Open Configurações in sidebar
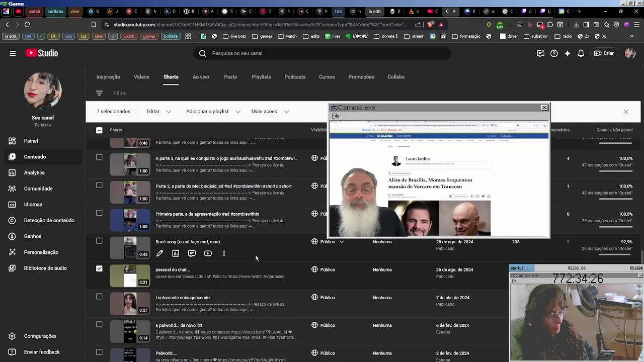The image size is (644, 362). [x=40, y=336]
